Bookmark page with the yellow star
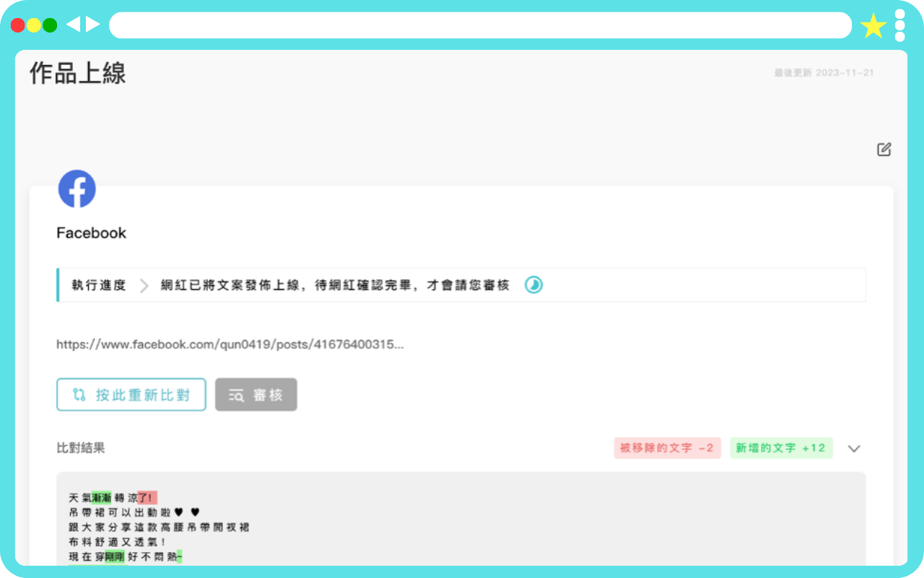The width and height of the screenshot is (924, 578). (873, 26)
